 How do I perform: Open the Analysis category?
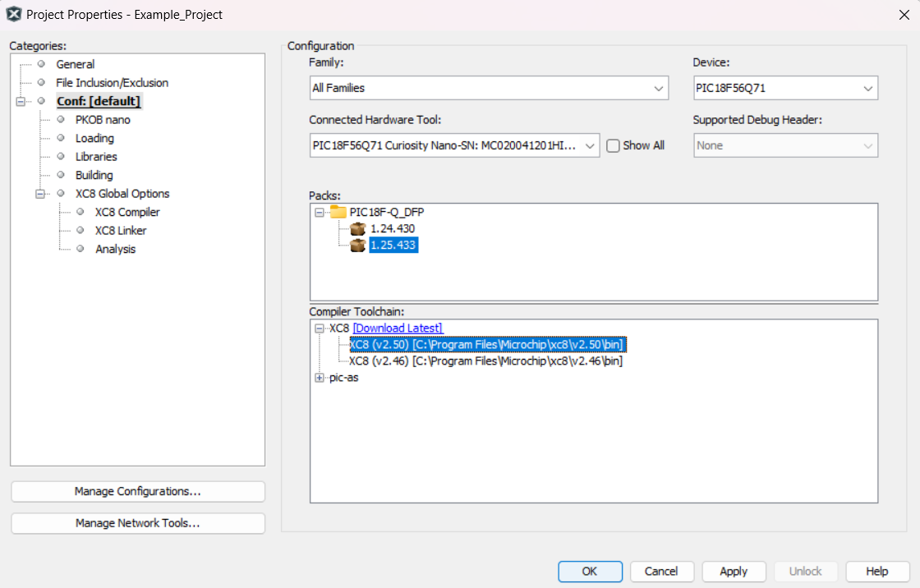(x=116, y=249)
